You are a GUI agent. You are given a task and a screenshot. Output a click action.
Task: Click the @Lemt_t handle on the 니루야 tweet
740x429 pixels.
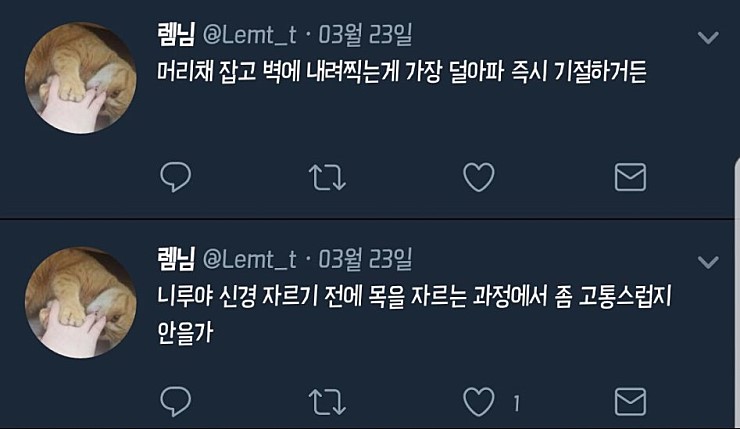click(x=250, y=260)
